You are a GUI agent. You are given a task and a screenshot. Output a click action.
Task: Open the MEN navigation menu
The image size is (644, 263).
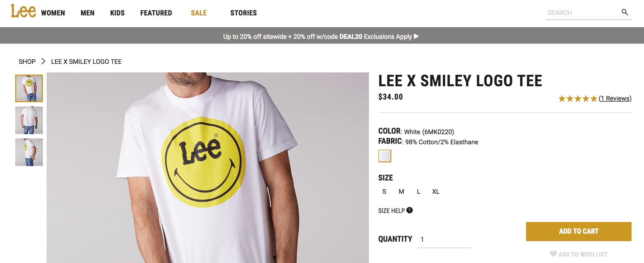pyautogui.click(x=87, y=13)
